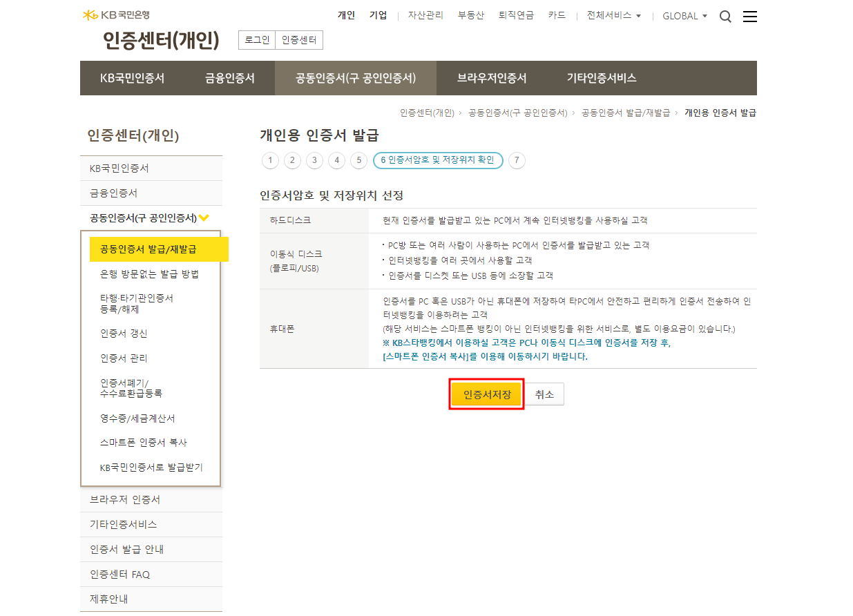The height and width of the screenshot is (616, 853).
Task: Go to step 1 circle
Action: [270, 161]
